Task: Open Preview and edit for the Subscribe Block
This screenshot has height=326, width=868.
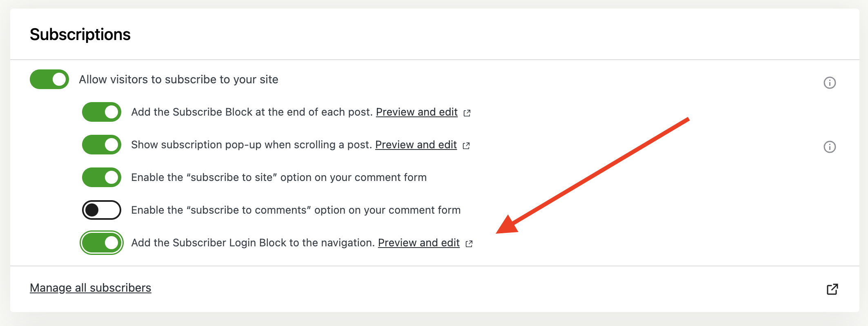Action: pos(417,112)
